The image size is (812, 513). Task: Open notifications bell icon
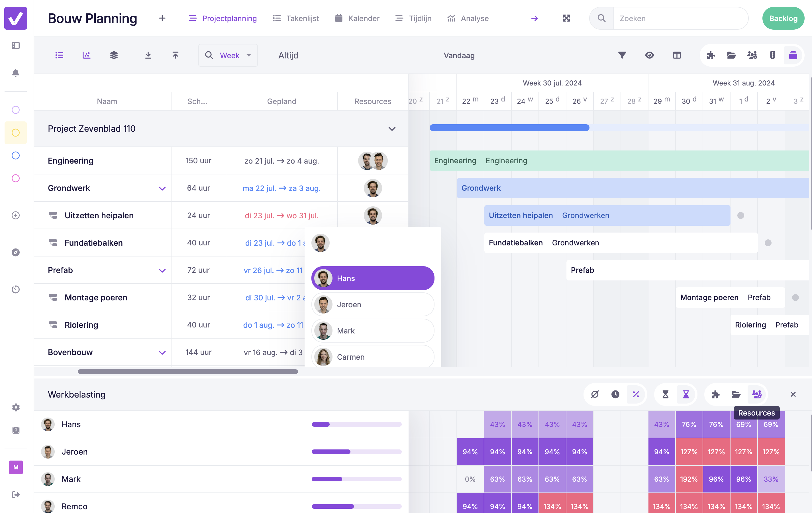(15, 73)
